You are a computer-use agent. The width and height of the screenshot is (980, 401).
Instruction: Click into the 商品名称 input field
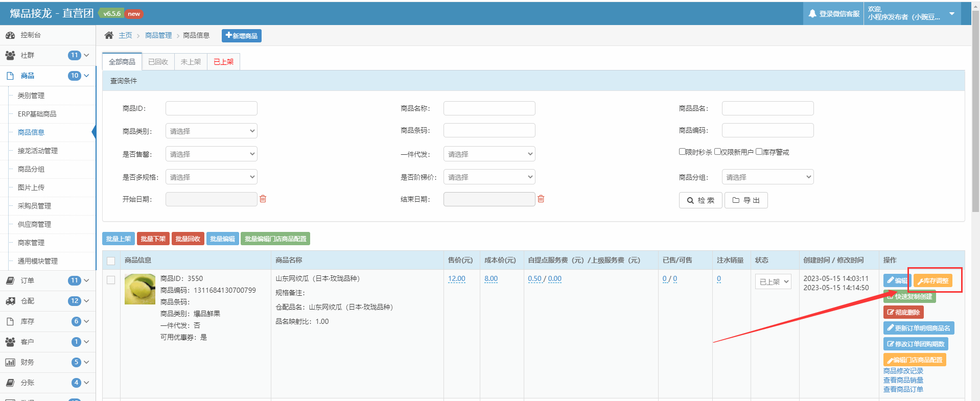pyautogui.click(x=489, y=108)
